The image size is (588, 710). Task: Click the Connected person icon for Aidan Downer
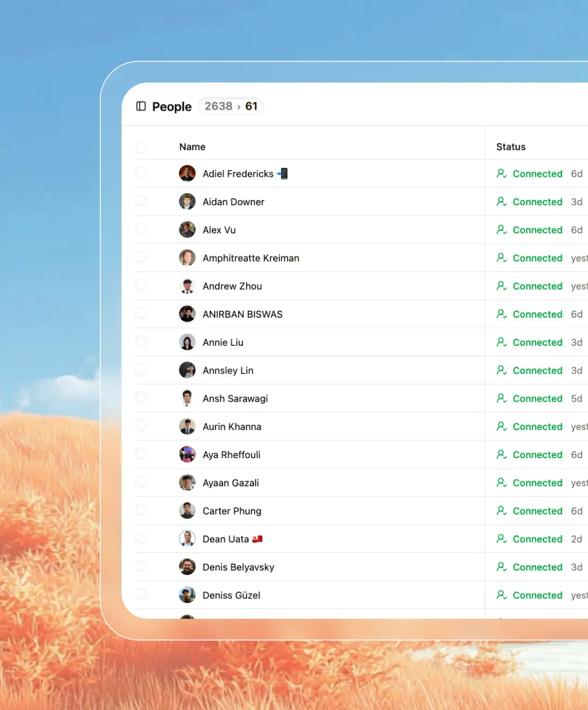tap(502, 202)
